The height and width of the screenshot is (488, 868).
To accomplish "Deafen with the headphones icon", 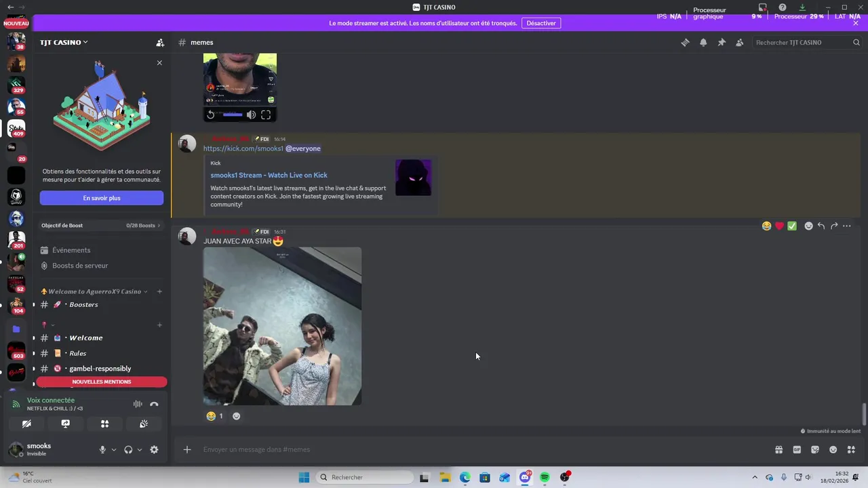I will point(128,449).
